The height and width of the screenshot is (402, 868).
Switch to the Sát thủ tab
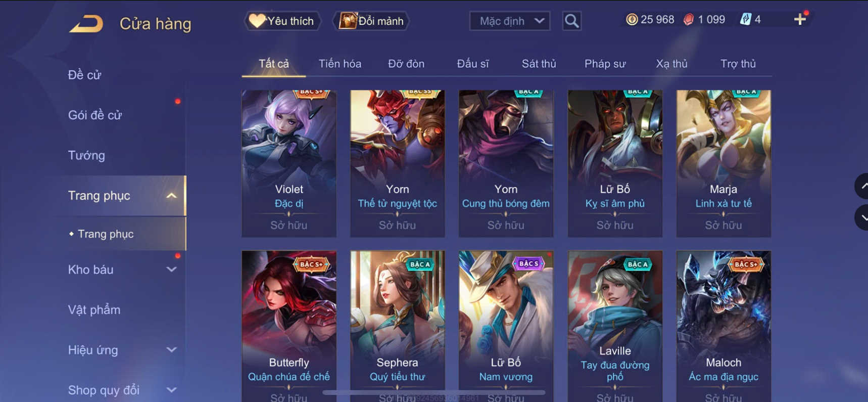pyautogui.click(x=539, y=64)
